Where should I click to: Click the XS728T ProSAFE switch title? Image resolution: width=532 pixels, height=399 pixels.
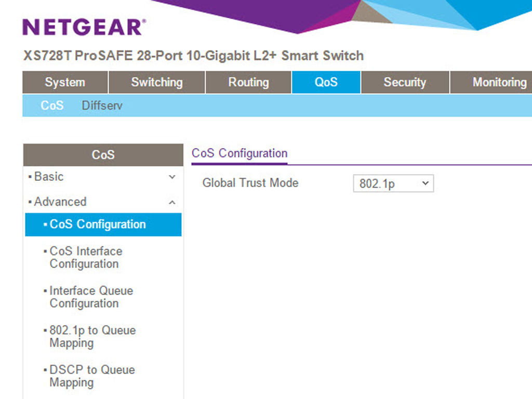(193, 56)
